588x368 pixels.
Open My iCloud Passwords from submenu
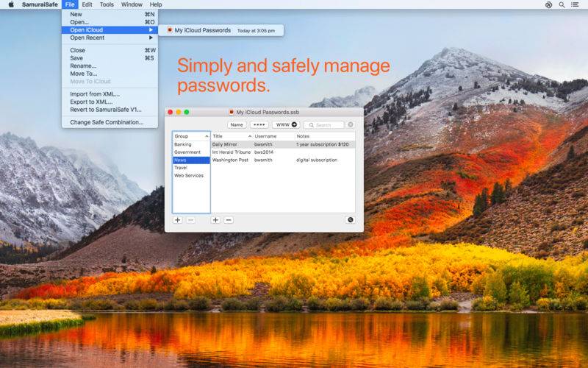[x=221, y=30]
